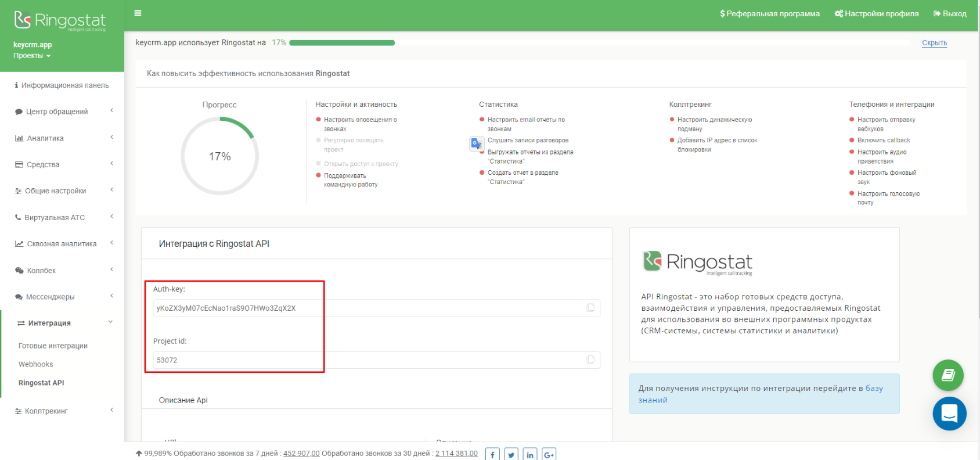
Task: Open Готовые интеграции submenu item
Action: 53,346
